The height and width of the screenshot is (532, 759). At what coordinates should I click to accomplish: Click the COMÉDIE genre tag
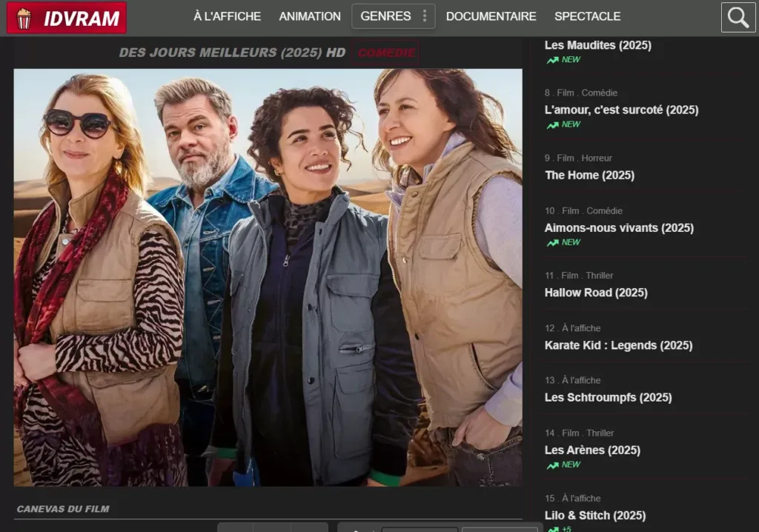(386, 53)
